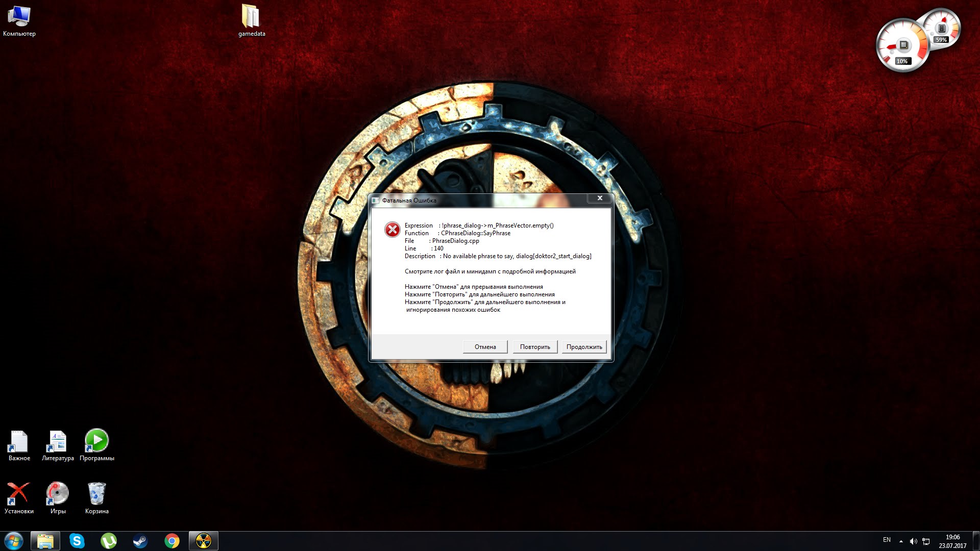Click the red error icon in dialog

393,230
